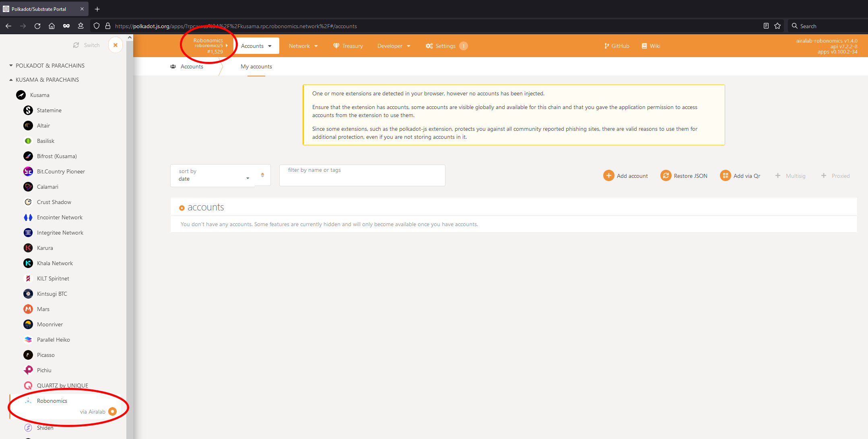This screenshot has width=868, height=439.
Task: Click the Add via Qr button
Action: pos(740,176)
